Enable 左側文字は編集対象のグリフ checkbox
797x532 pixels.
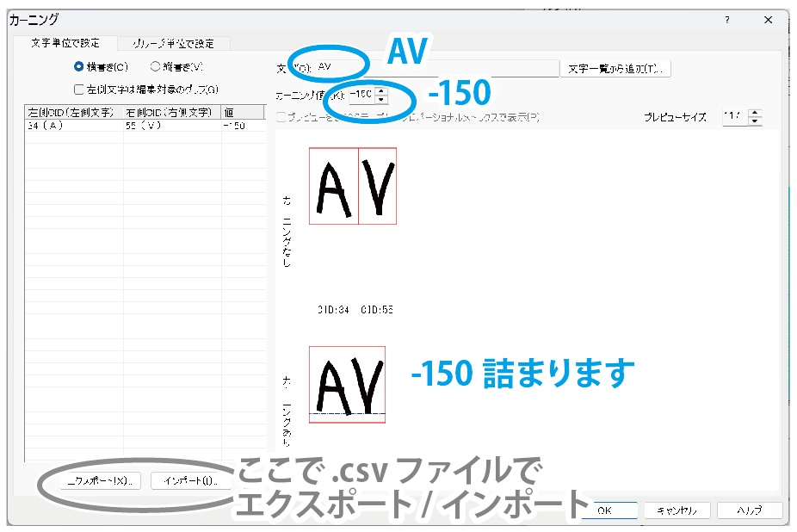(79, 89)
